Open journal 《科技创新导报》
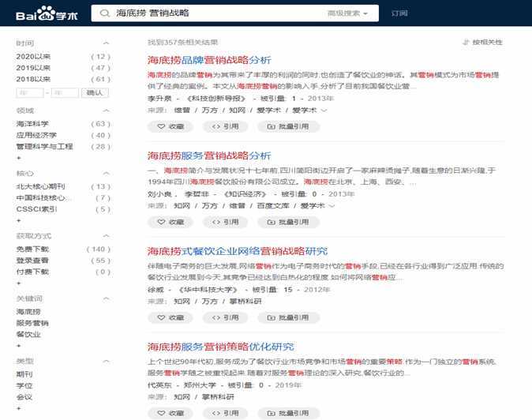 tap(216, 99)
